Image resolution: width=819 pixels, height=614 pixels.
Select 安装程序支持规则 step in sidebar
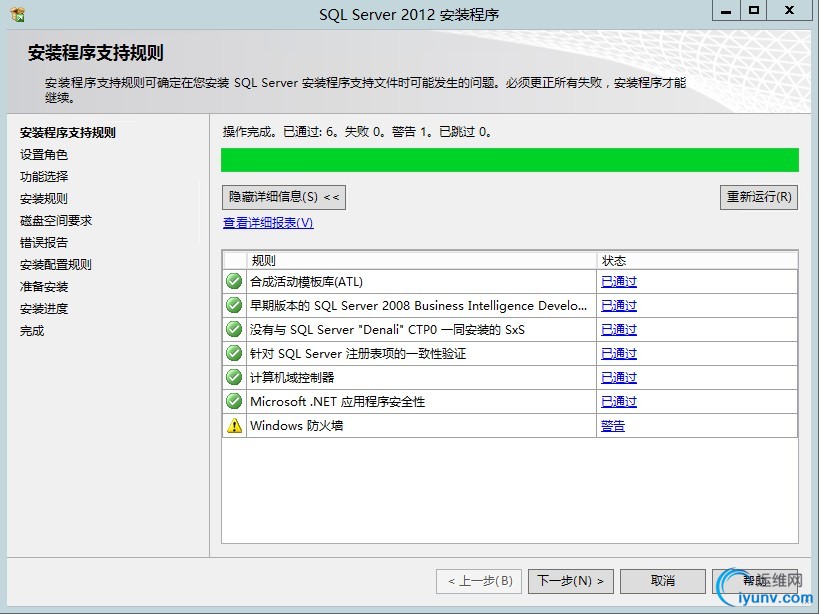click(68, 133)
